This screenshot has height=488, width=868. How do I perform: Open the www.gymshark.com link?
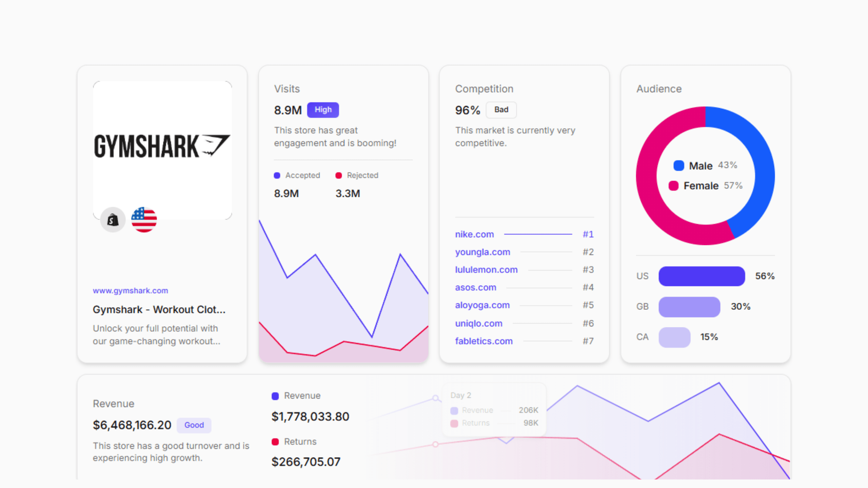pos(130,290)
